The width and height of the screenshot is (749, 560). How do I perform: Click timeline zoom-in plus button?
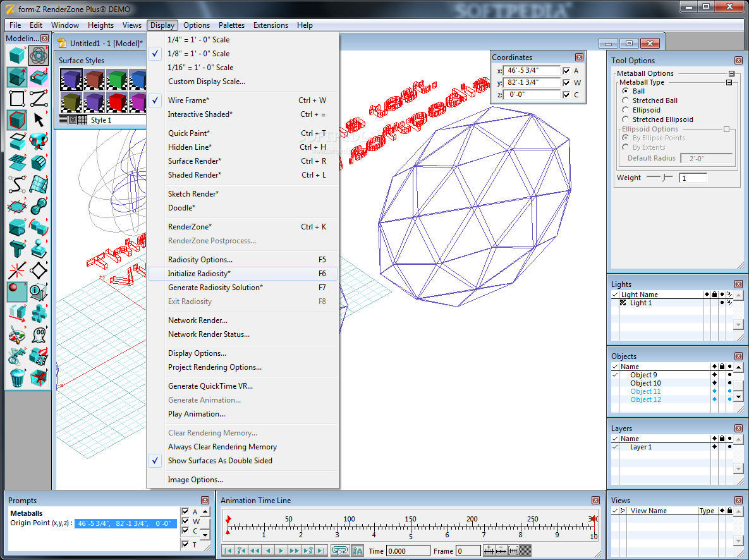[x=489, y=551]
